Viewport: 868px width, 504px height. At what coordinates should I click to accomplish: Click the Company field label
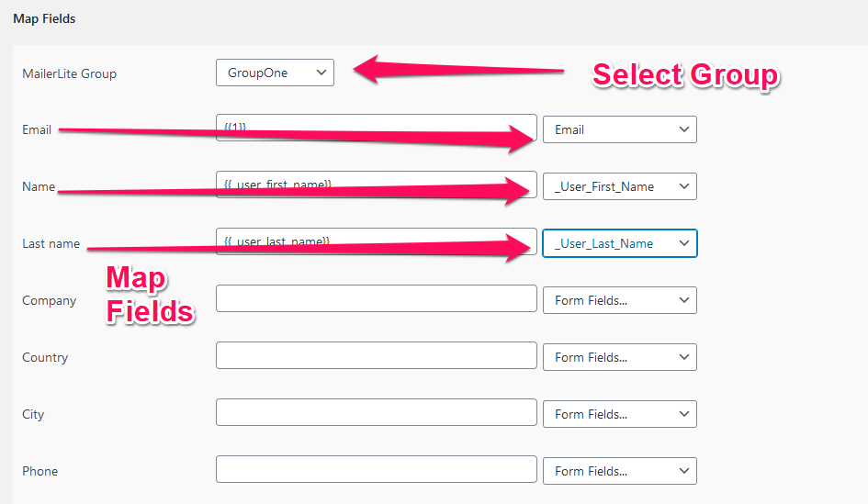coord(50,301)
